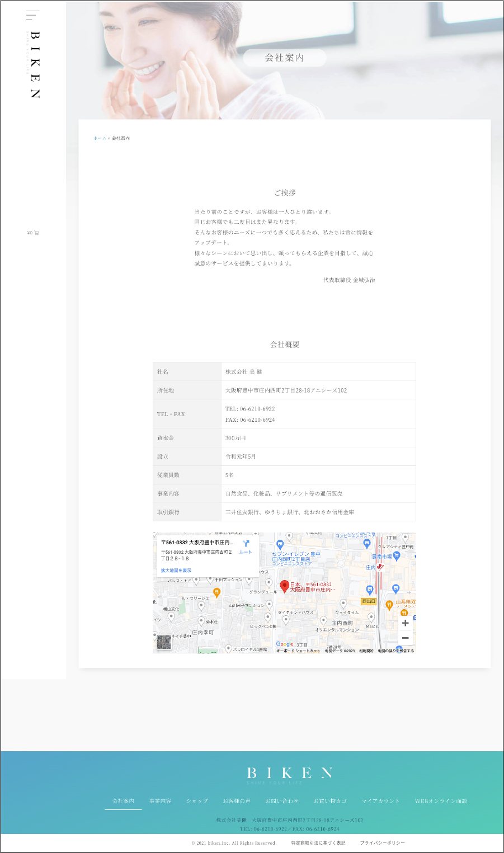Screen dimensions: 504x853
Task: Click the ルート directions icon on map
Action: pyautogui.click(x=246, y=546)
